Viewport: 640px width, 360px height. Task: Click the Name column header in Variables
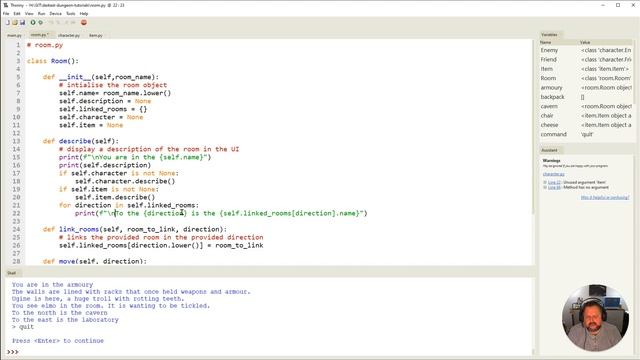pyautogui.click(x=559, y=42)
